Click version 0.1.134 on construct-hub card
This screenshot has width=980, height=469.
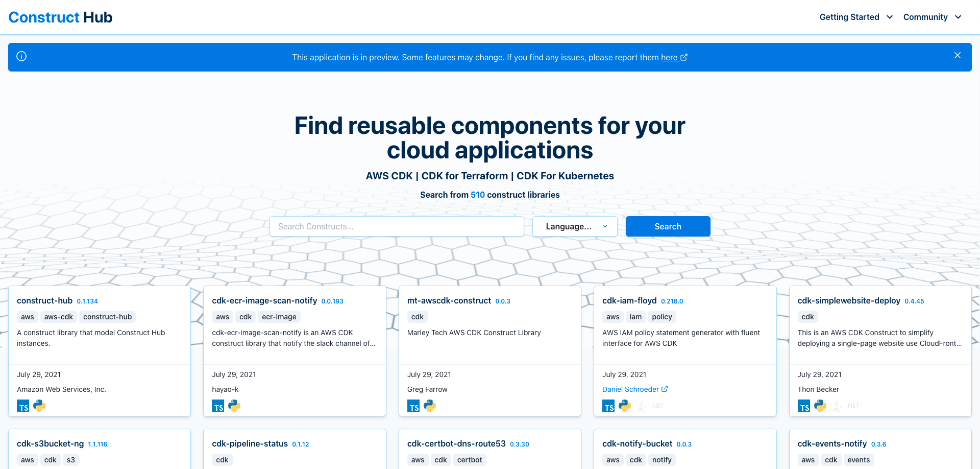(x=87, y=301)
